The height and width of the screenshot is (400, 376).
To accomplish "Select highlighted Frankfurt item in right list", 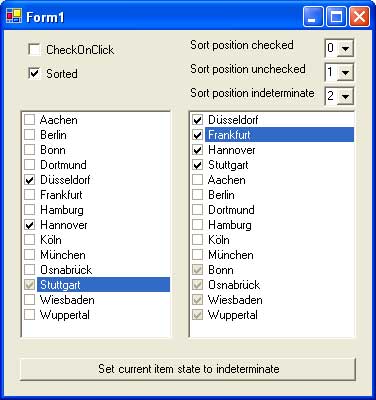I will pyautogui.click(x=279, y=135).
